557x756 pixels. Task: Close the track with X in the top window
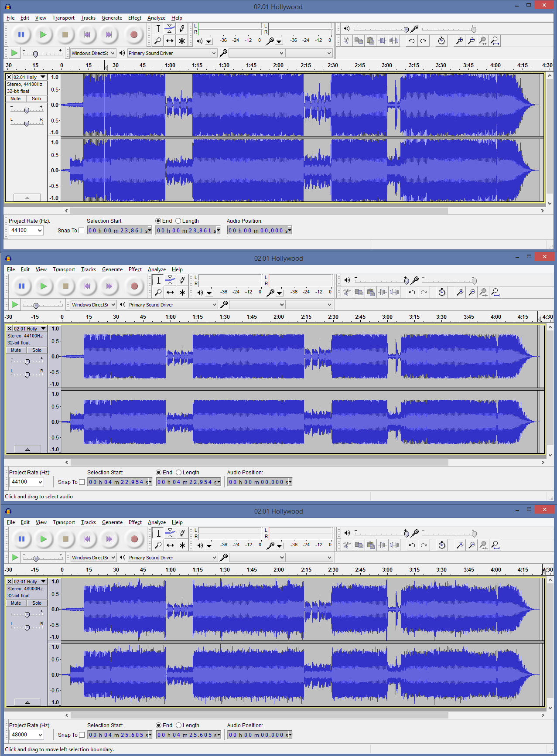(x=9, y=77)
